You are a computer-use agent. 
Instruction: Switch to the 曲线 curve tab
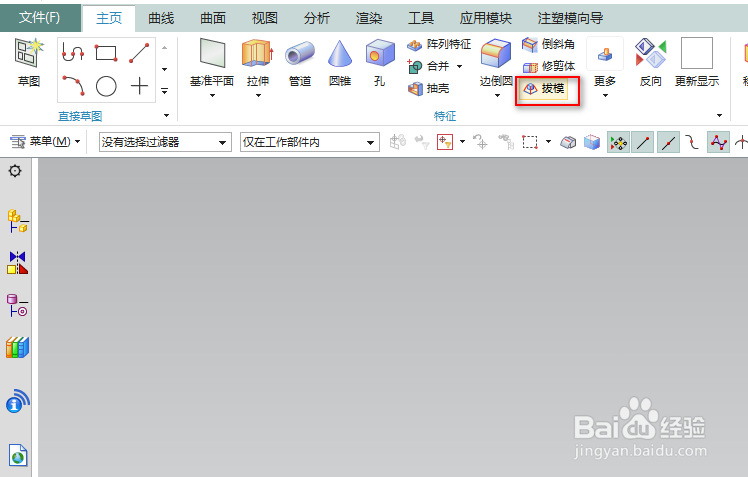click(161, 18)
